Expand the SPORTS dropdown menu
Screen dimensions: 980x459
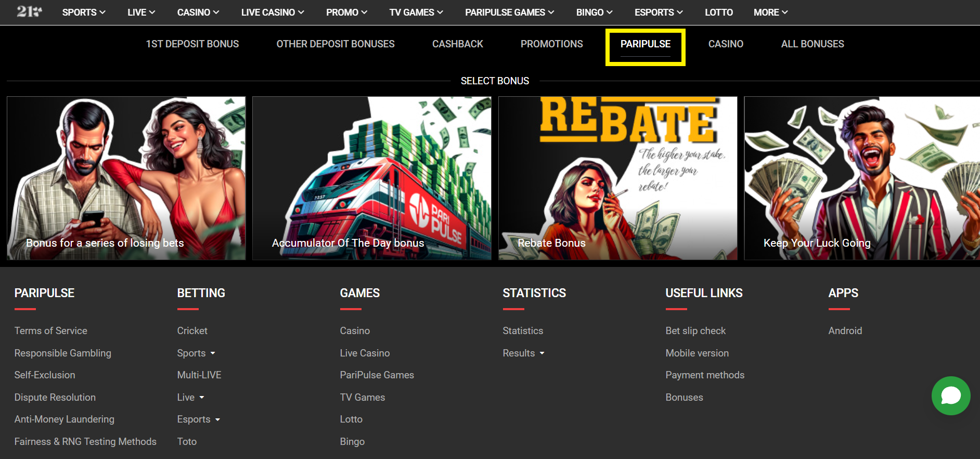pyautogui.click(x=84, y=12)
